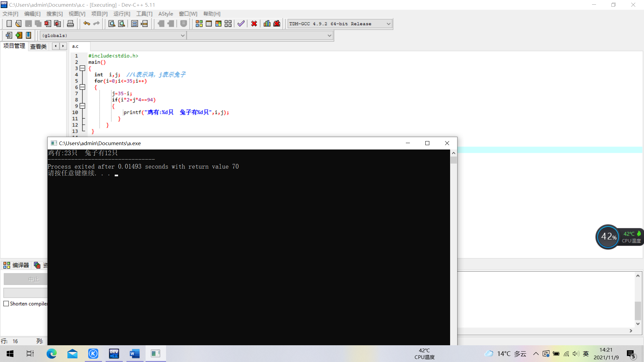Collapse the code fold at line 3
The height and width of the screenshot is (362, 644).
click(x=83, y=68)
